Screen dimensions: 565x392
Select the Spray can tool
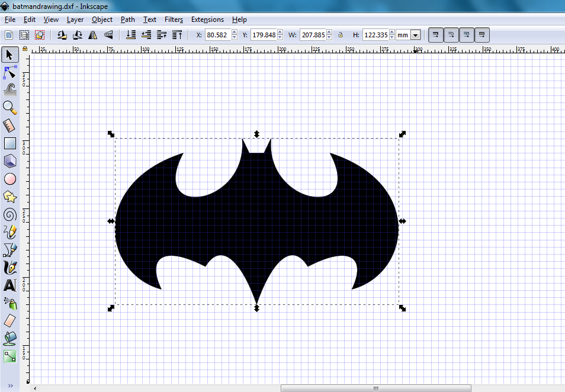pyautogui.click(x=9, y=303)
